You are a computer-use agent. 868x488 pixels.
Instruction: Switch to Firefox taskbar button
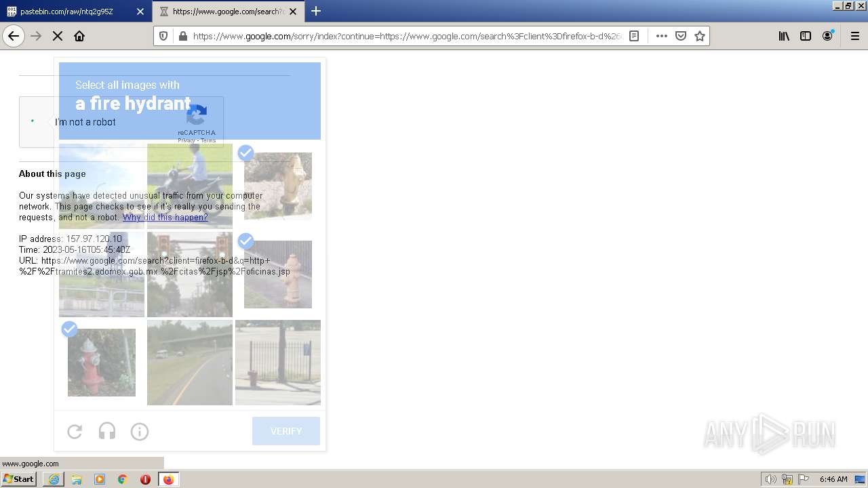[x=168, y=479]
